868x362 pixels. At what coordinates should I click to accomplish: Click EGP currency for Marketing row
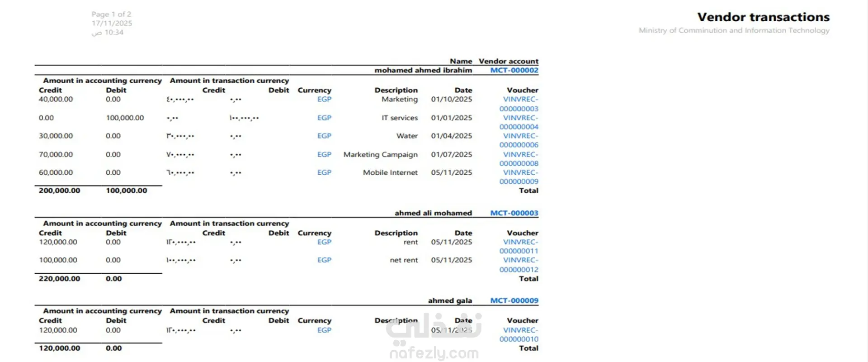coord(324,99)
